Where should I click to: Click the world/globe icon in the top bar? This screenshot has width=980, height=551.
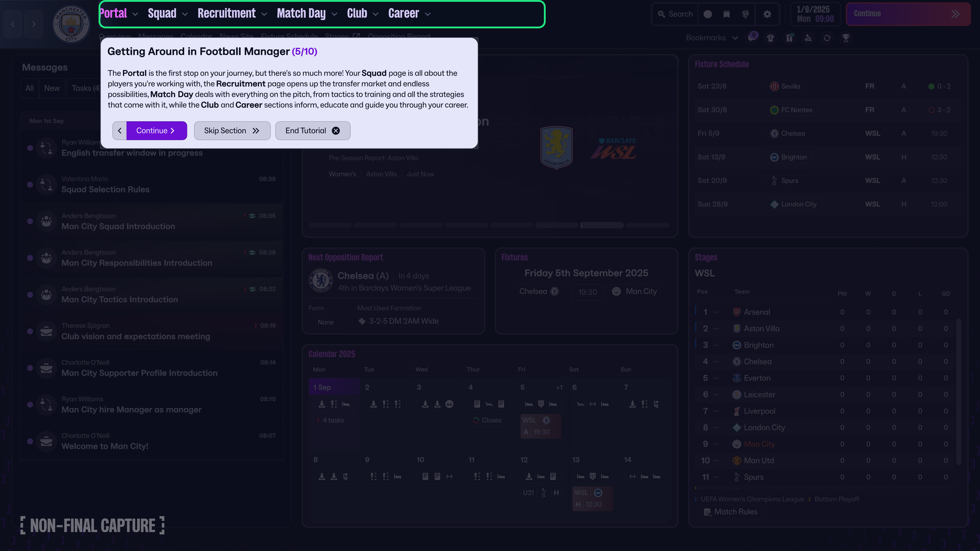pyautogui.click(x=746, y=15)
